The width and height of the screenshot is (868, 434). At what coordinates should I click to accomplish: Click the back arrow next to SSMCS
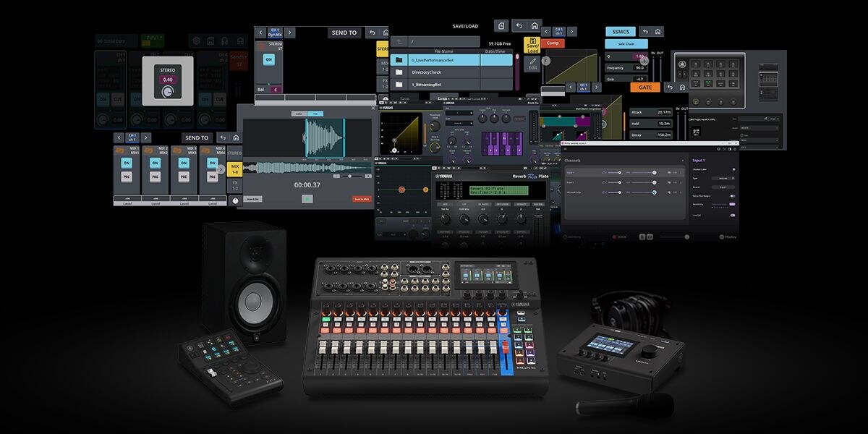[644, 32]
